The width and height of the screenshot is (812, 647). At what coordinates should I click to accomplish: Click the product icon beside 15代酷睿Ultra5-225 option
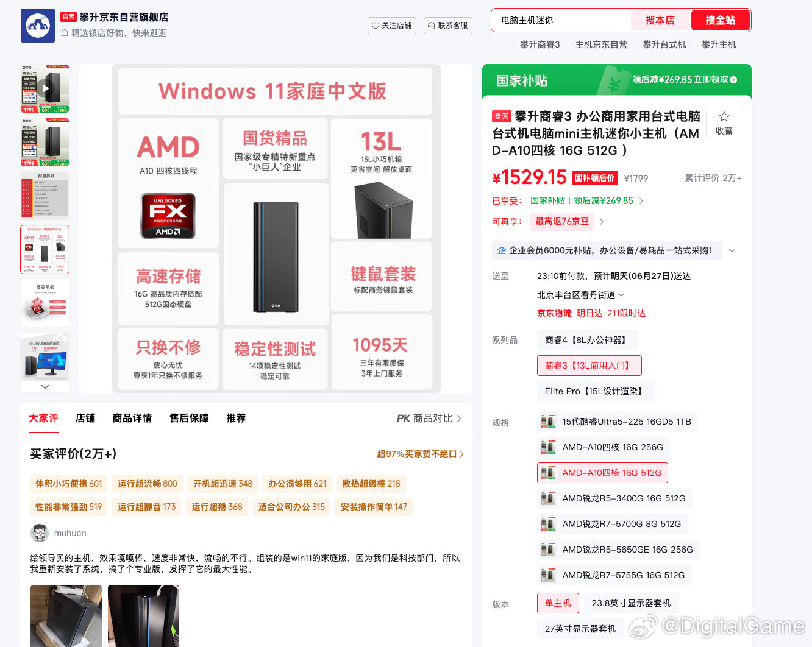548,422
